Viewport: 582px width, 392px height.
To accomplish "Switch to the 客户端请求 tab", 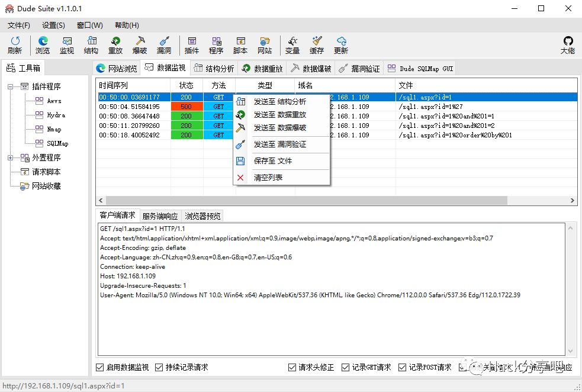I will tap(118, 216).
